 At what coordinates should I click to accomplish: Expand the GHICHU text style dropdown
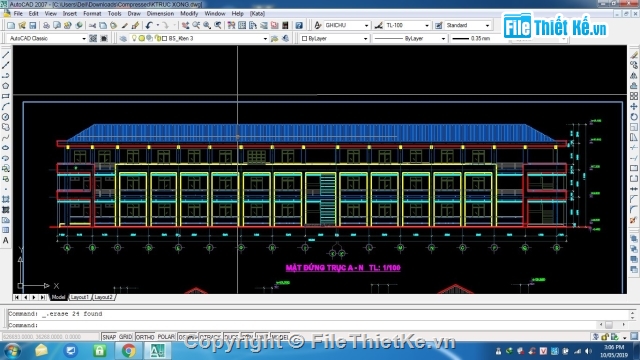pos(366,25)
